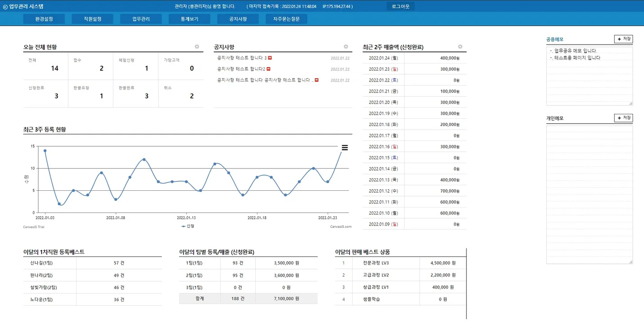
Task: Go to the 업무관리 menu
Action: 141,19
